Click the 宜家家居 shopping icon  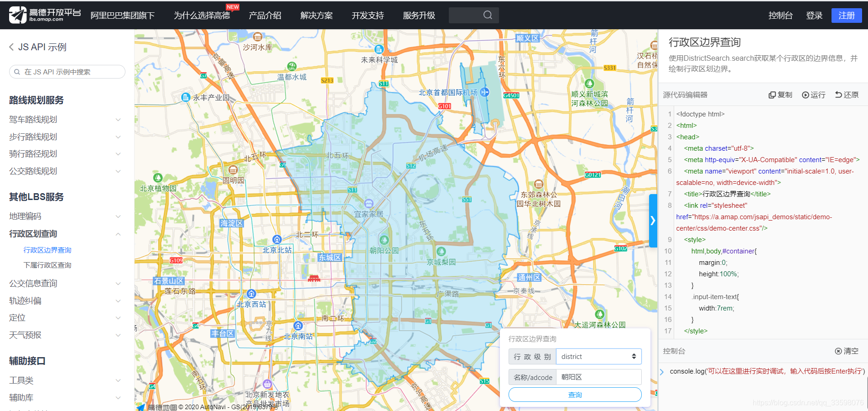click(x=369, y=204)
